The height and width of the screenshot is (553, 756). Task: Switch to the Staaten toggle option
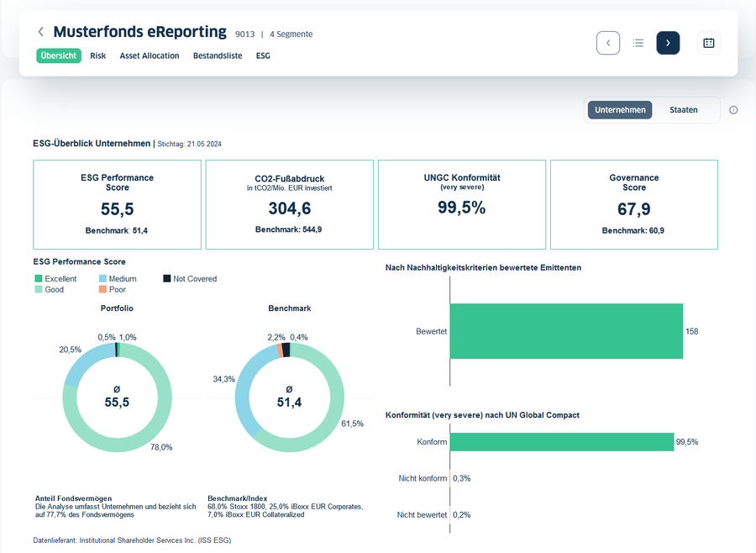[x=684, y=110]
